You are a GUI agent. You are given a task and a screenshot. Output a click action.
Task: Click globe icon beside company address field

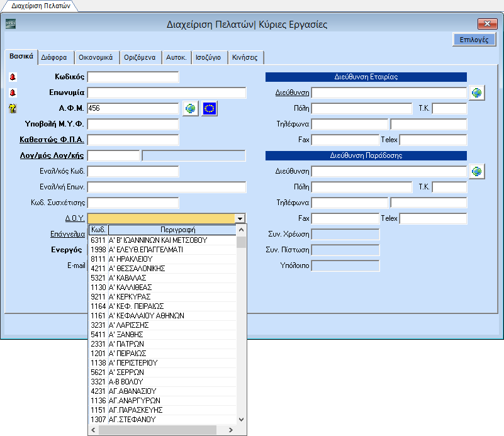coord(477,93)
